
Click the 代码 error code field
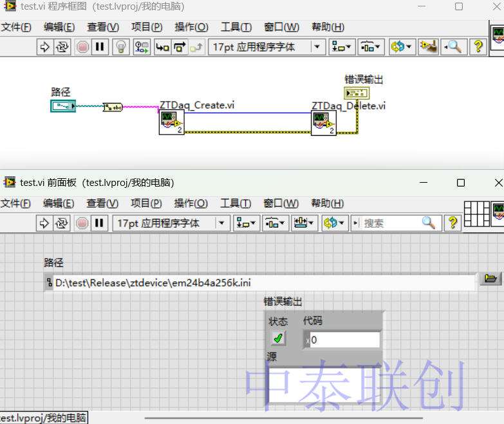coord(344,340)
